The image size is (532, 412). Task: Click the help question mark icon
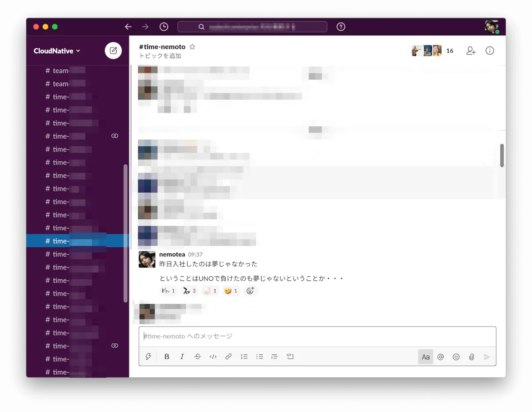point(340,27)
